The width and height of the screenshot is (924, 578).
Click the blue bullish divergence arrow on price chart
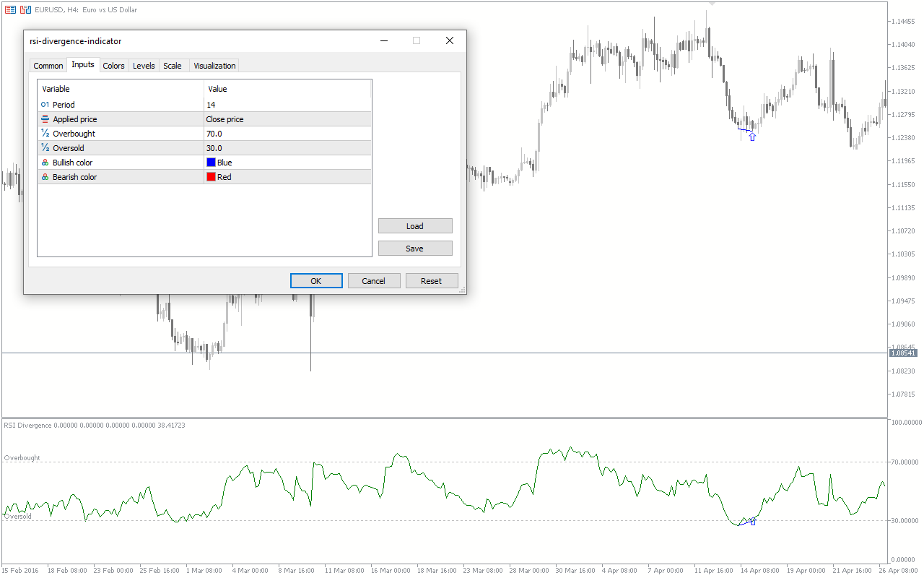click(752, 137)
